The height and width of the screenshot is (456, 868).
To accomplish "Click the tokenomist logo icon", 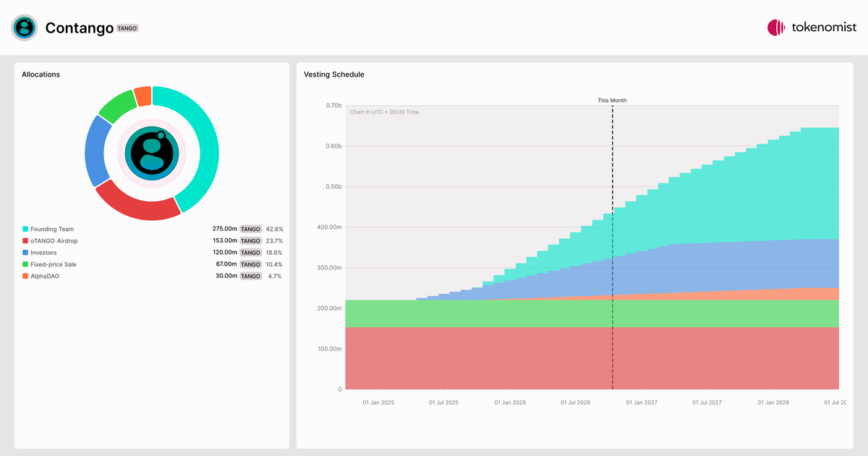I will 776,28.
